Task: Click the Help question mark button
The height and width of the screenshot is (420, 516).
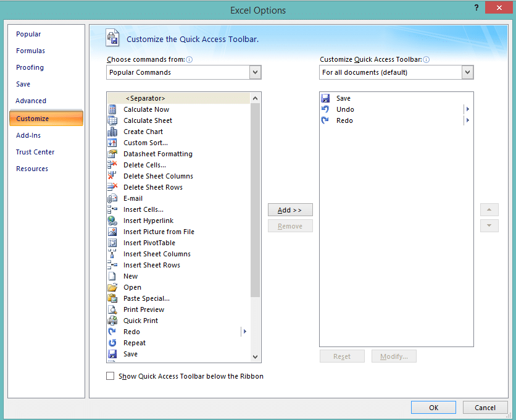Action: point(476,7)
